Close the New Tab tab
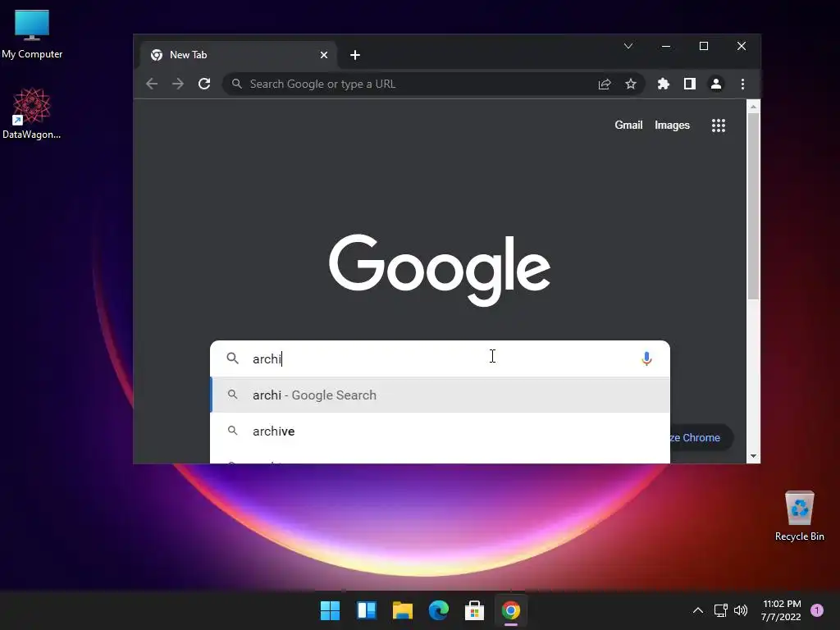Image resolution: width=840 pixels, height=630 pixels. [323, 55]
